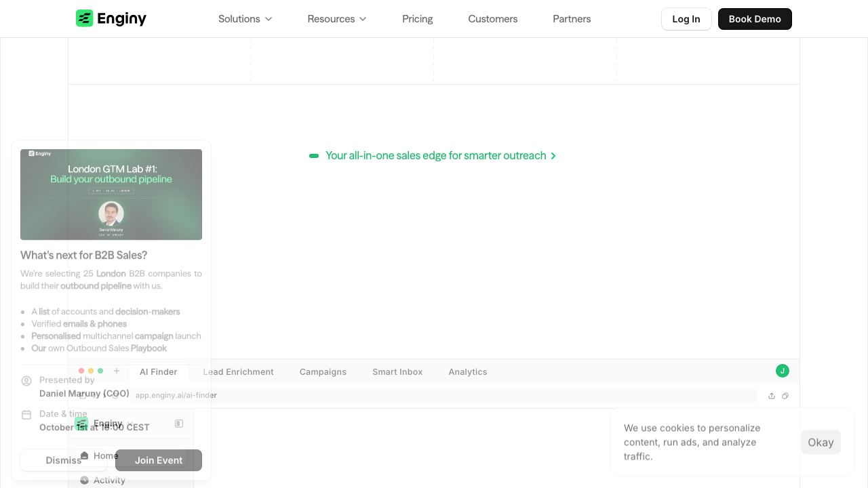This screenshot has width=868, height=488.
Task: Go to the Customers page
Action: click(493, 19)
